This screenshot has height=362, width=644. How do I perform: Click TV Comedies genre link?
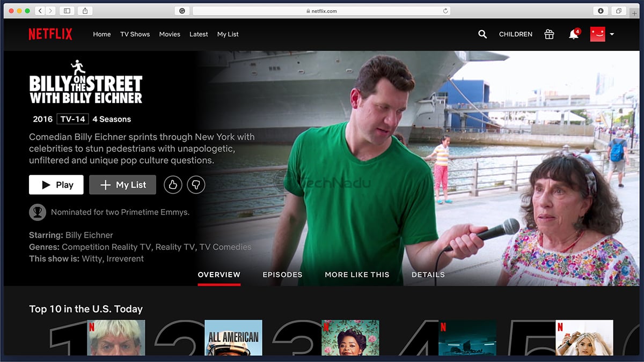click(x=225, y=247)
